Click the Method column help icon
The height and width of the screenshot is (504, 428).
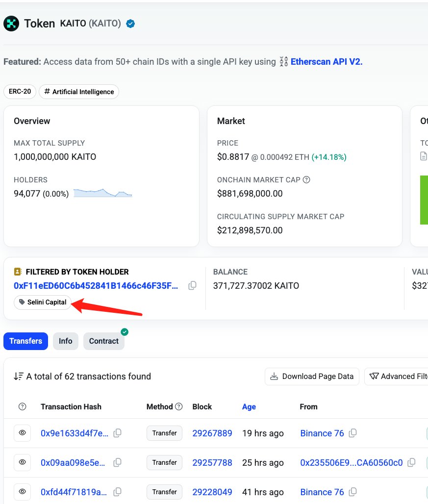[x=178, y=406]
